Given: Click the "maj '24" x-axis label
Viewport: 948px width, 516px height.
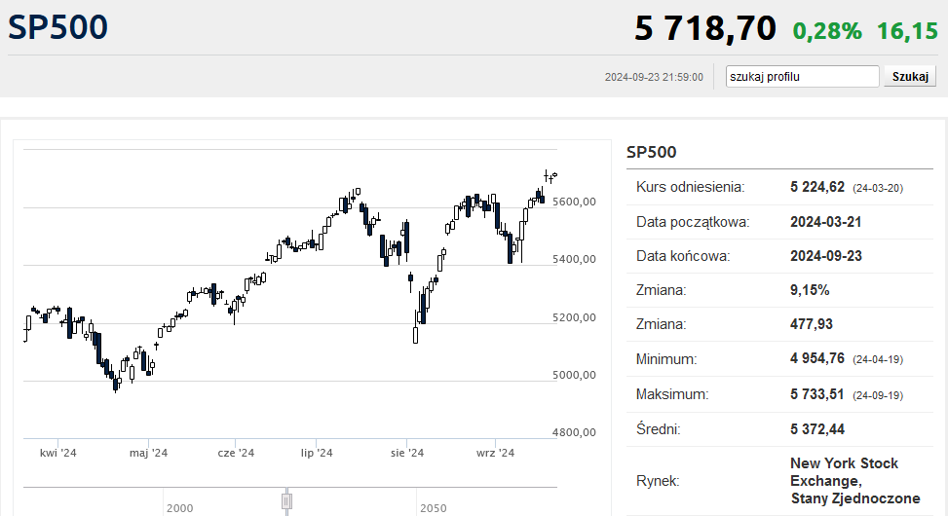Looking at the screenshot, I should click(148, 452).
